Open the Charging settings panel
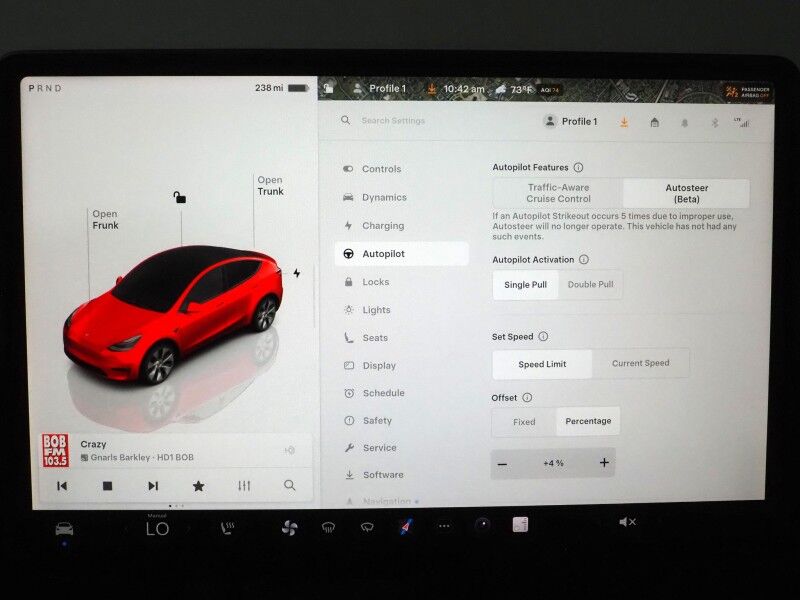800x600 pixels. click(381, 225)
